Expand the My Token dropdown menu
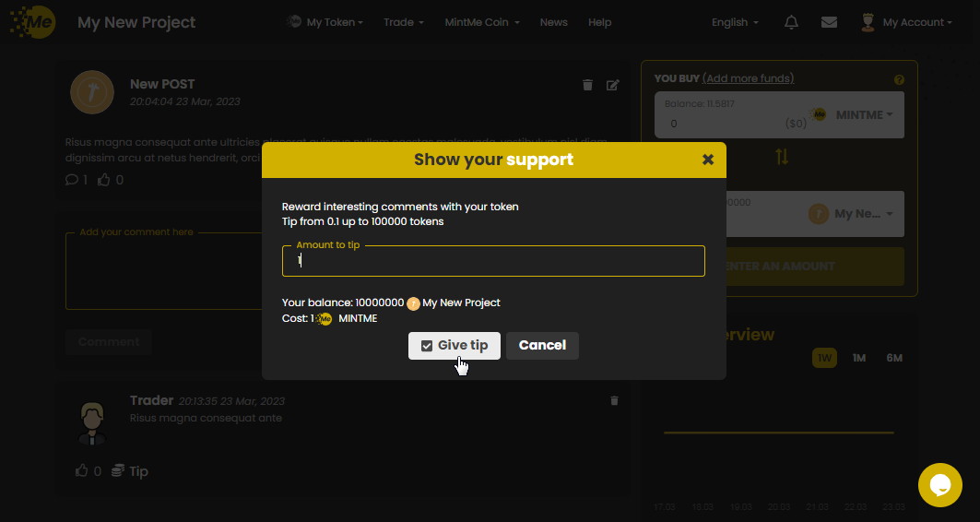Viewport: 980px width, 522px height. [x=325, y=22]
